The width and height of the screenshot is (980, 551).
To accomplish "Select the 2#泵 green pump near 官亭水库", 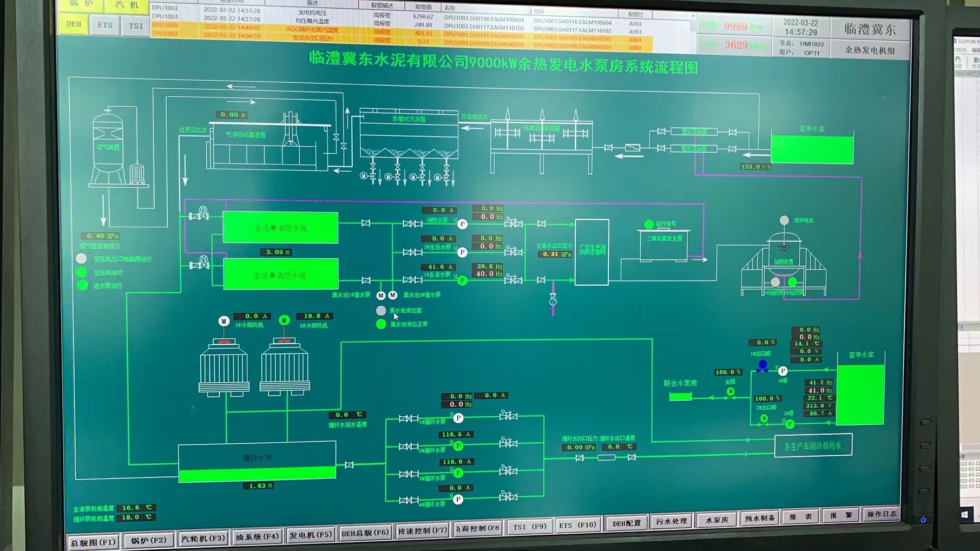I will (x=790, y=424).
